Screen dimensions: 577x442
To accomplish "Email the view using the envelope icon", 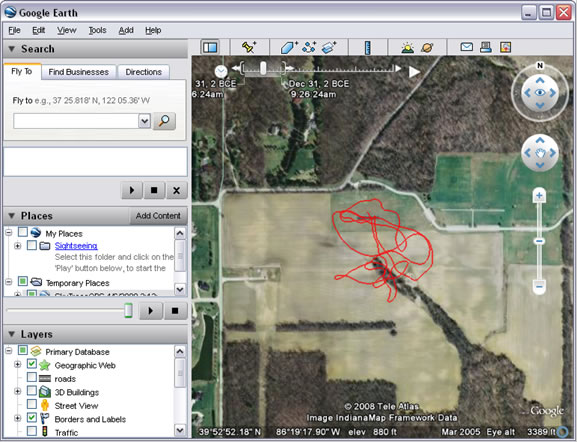I will click(467, 47).
